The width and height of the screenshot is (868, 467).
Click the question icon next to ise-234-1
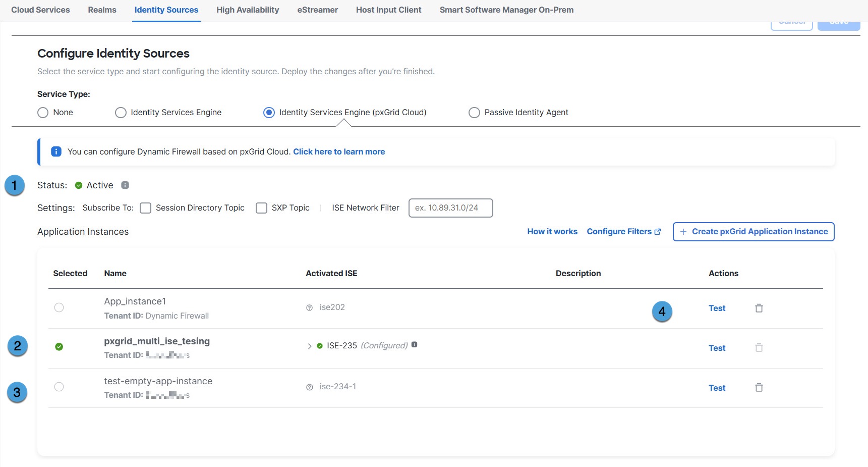[x=310, y=387]
